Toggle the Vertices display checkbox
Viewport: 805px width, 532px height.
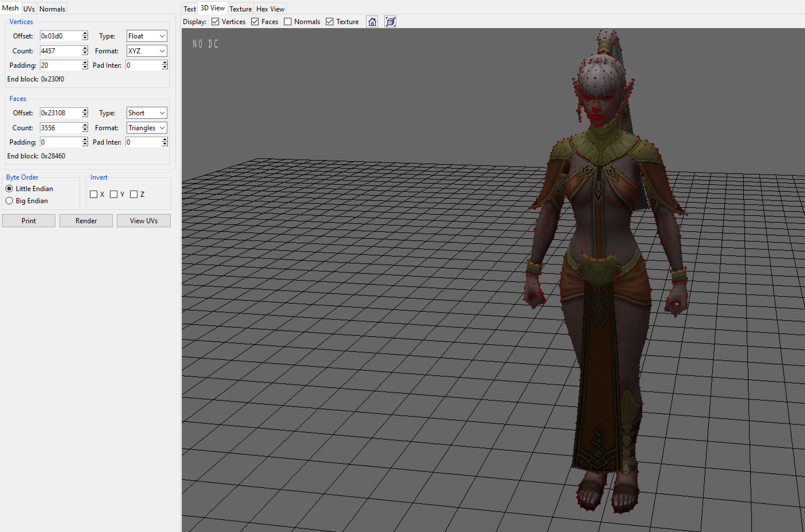215,22
